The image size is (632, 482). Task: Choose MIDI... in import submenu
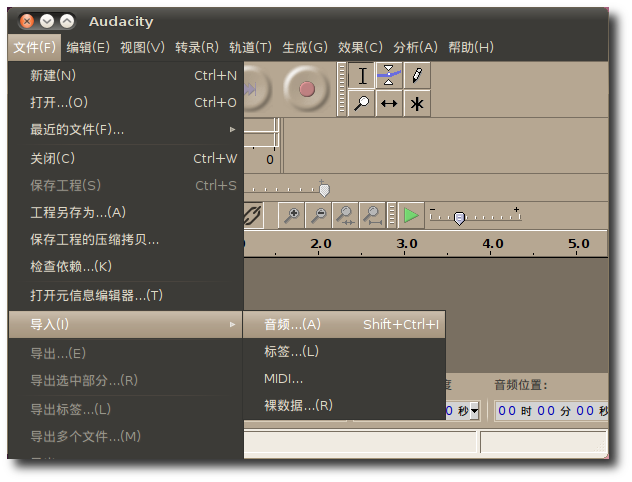[344, 379]
